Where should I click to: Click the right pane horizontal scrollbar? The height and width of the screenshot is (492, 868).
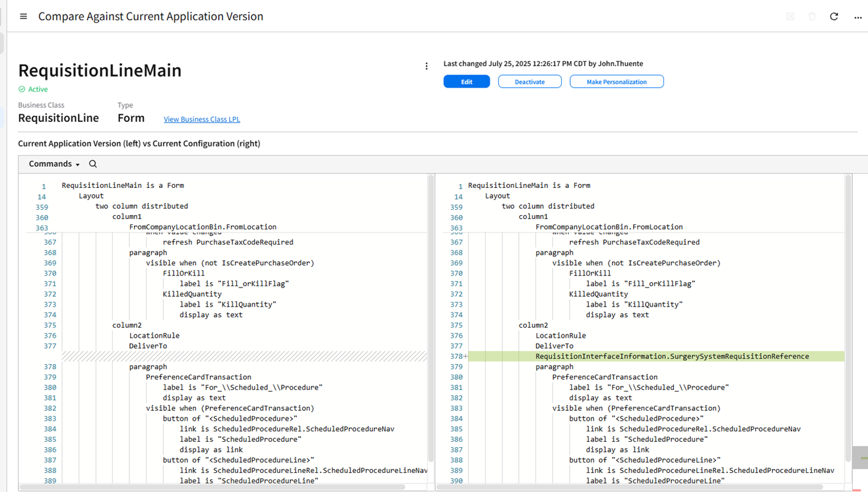tap(630, 487)
